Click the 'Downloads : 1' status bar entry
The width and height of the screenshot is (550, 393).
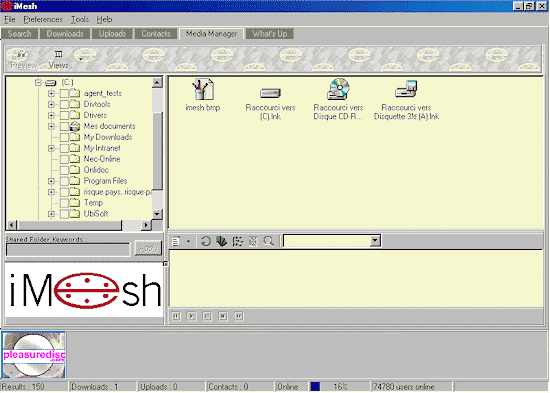102,387
